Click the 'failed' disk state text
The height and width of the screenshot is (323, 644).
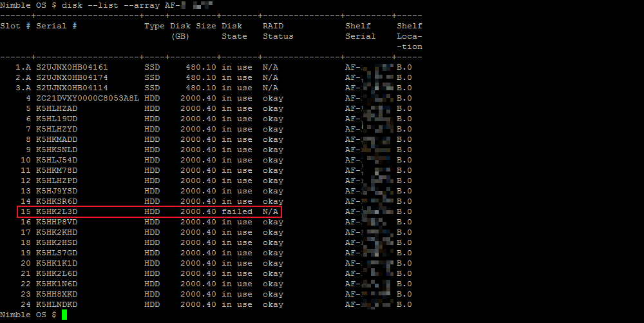237,211
